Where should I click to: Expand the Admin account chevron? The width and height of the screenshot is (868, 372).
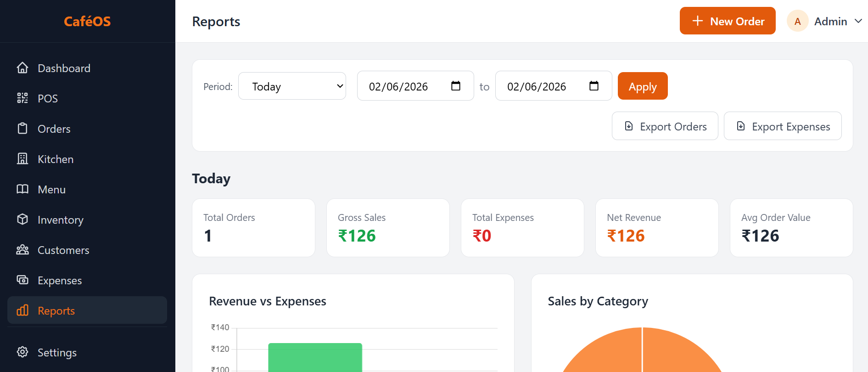pyautogui.click(x=858, y=21)
